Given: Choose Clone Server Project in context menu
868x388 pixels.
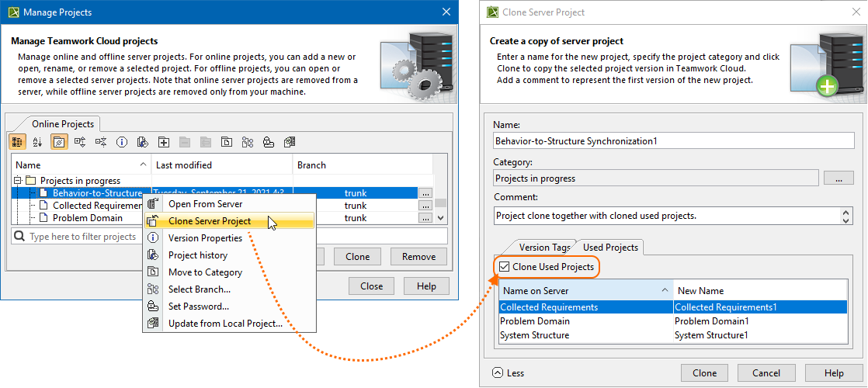Looking at the screenshot, I should pyautogui.click(x=210, y=221).
